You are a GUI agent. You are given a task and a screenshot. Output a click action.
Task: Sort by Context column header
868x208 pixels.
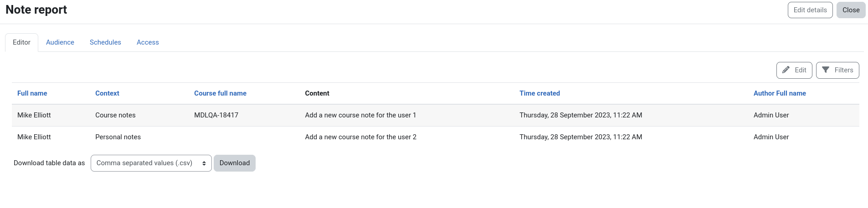tap(107, 93)
